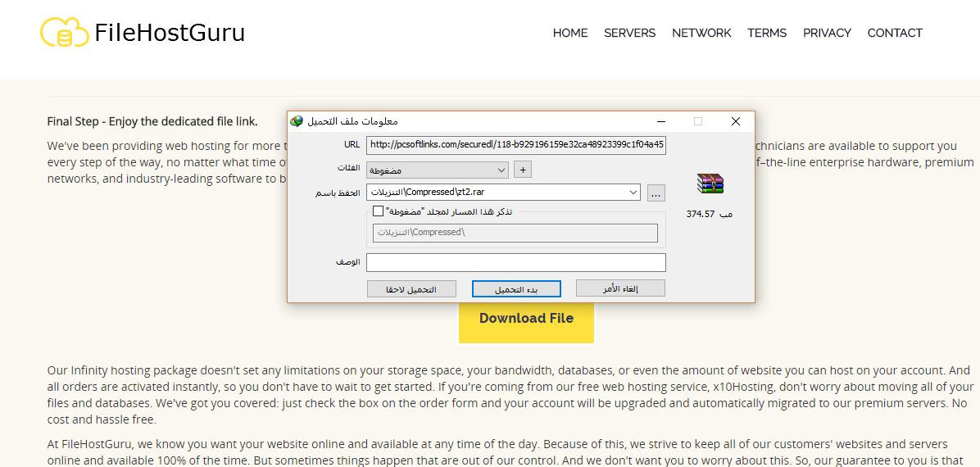Start the download with the middle highlighted button

[x=516, y=288]
